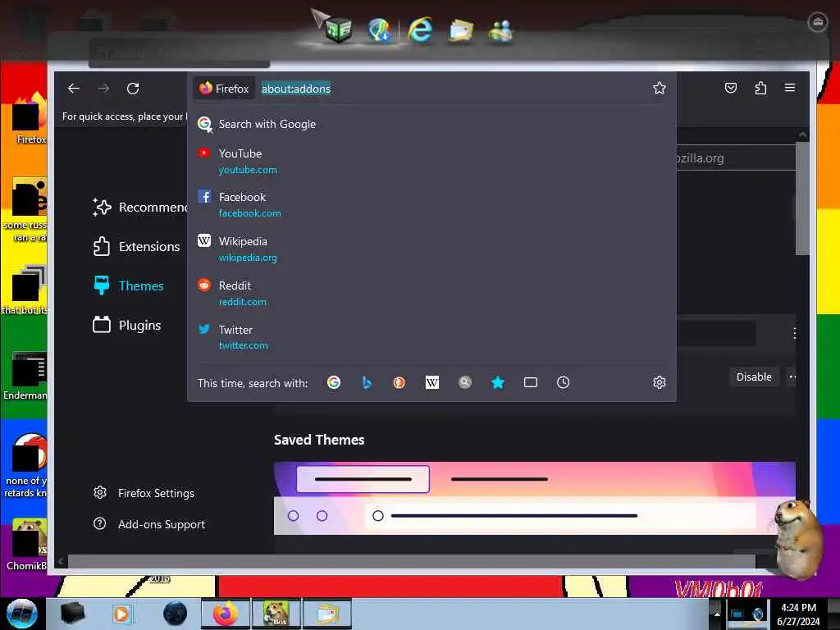Select the Enderman desktop icon
Viewport: 840px width, 630px height.
pyautogui.click(x=25, y=376)
